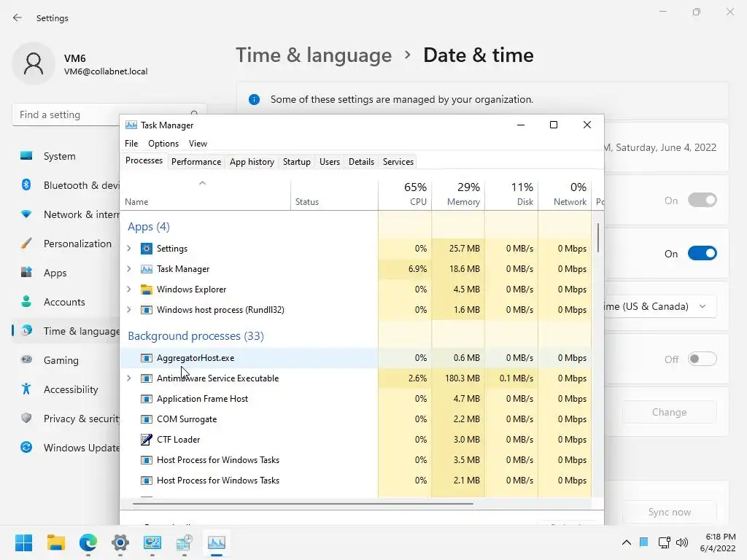Click the Task Manager taskbar icon
This screenshot has width=747, height=560.
click(x=216, y=542)
